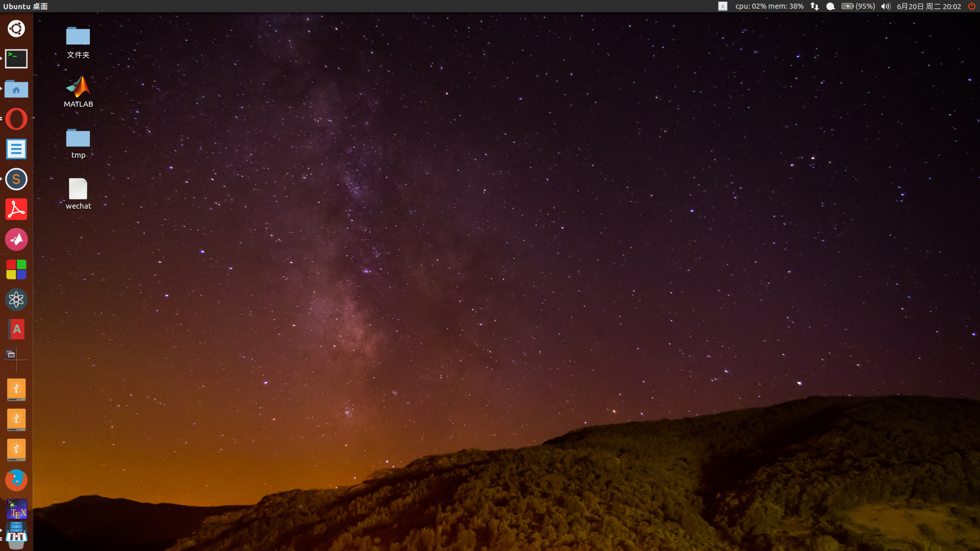This screenshot has width=980, height=551.
Task: Select the MATLAB desktop shortcut
Action: tap(78, 92)
